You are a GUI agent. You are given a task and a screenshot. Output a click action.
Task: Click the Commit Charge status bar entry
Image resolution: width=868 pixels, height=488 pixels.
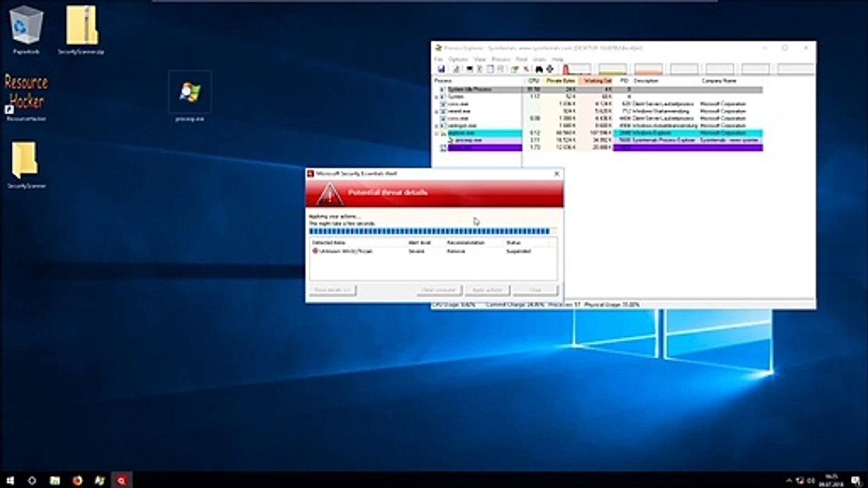(x=515, y=305)
